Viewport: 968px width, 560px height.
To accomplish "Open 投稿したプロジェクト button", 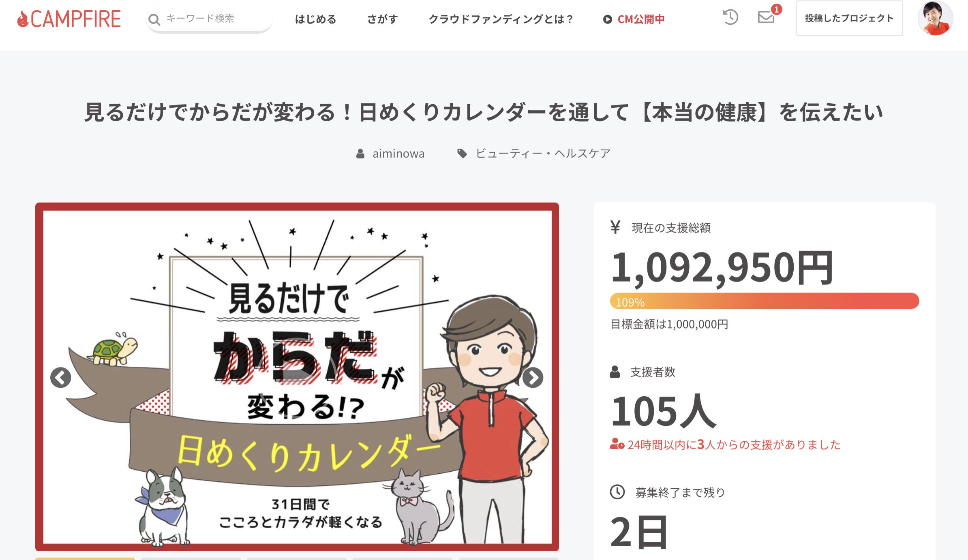I will (x=849, y=18).
